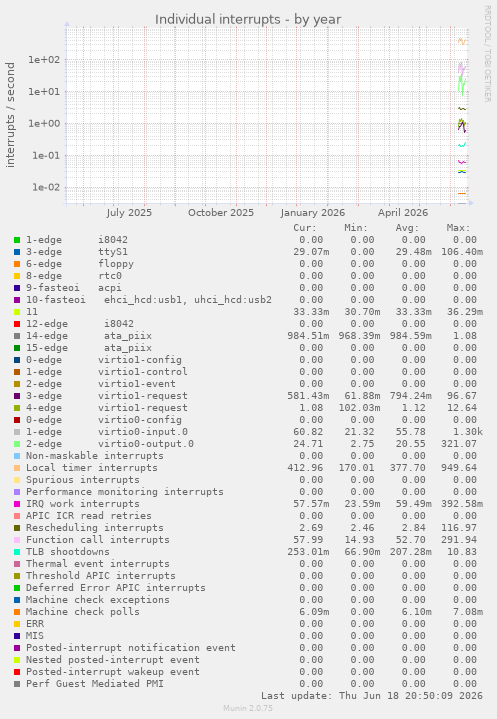Click the Munin 2.0.75 version footer
497x719 pixels.
248,708
